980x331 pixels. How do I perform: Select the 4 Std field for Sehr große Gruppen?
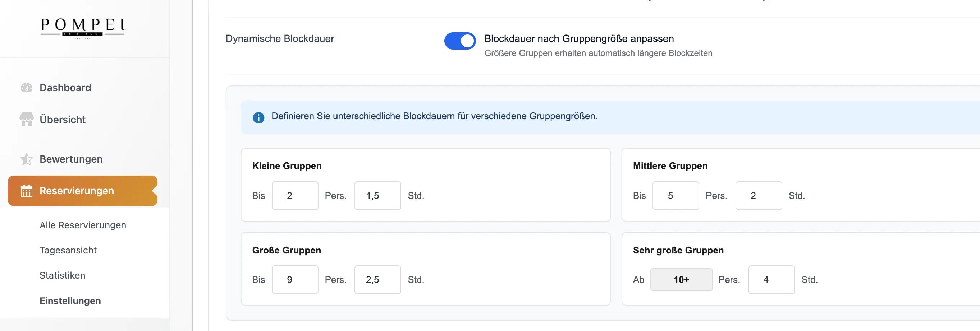click(x=771, y=279)
